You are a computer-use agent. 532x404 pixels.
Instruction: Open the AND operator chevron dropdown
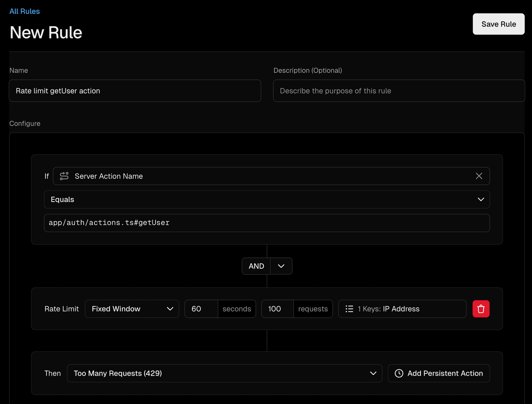(281, 266)
